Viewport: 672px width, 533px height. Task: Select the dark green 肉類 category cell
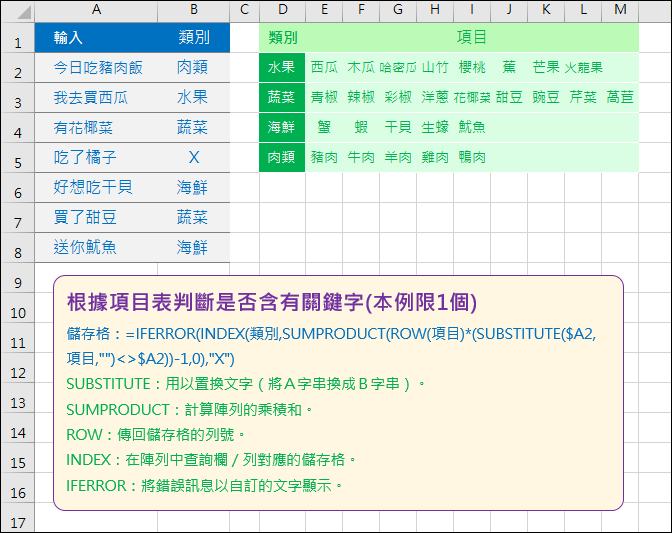[282, 158]
